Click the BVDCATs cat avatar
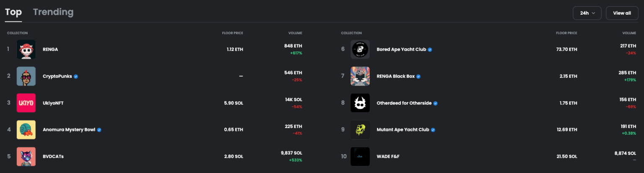644x173 pixels. coord(26,157)
